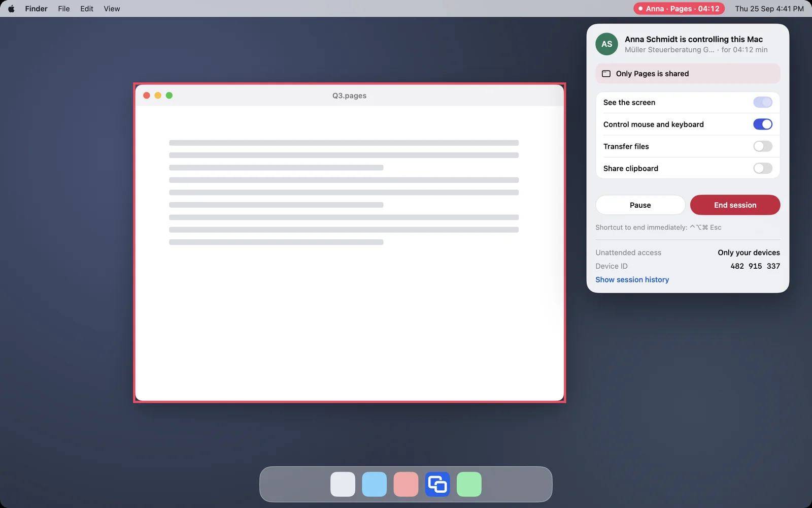Open the File menu

[x=64, y=9]
